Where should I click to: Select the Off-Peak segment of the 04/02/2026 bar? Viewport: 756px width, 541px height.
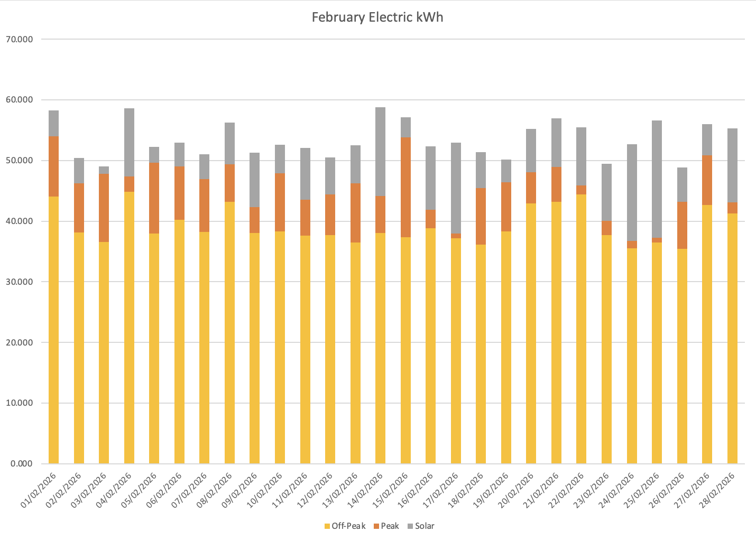(129, 328)
